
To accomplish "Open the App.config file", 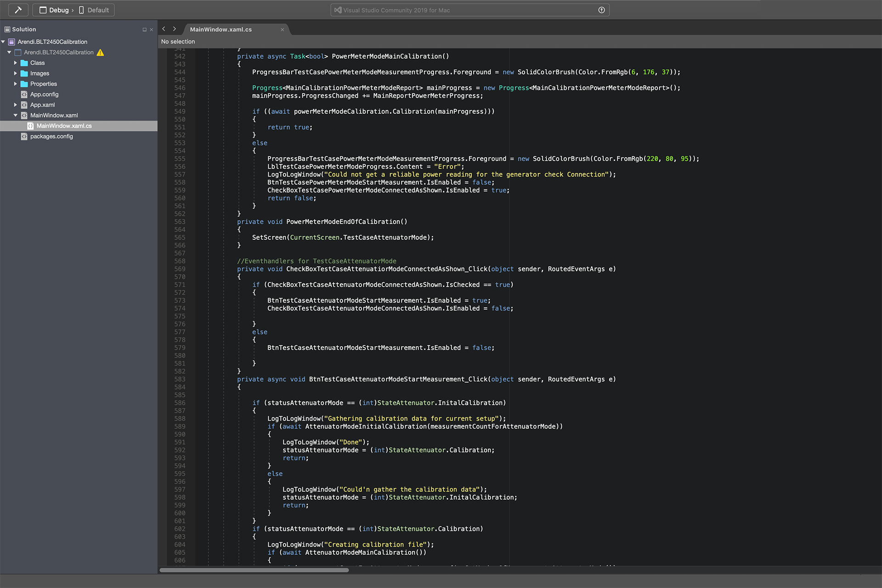I will click(x=44, y=95).
